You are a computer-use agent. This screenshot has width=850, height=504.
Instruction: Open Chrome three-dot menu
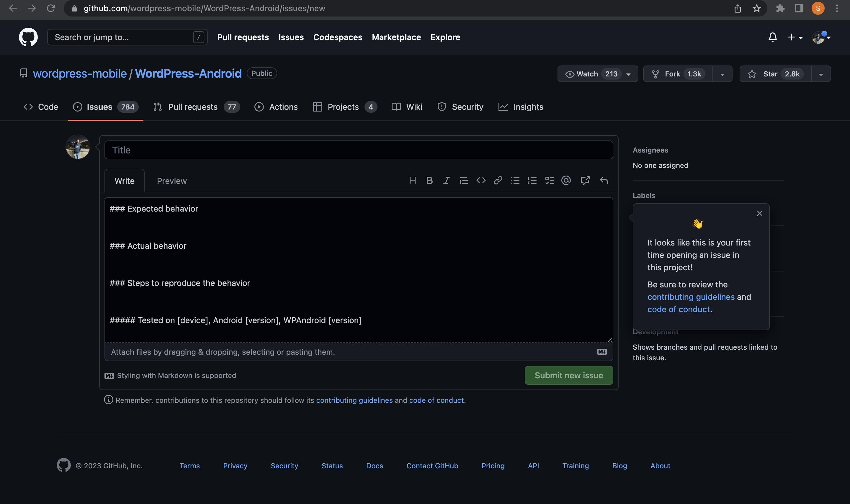coord(837,8)
